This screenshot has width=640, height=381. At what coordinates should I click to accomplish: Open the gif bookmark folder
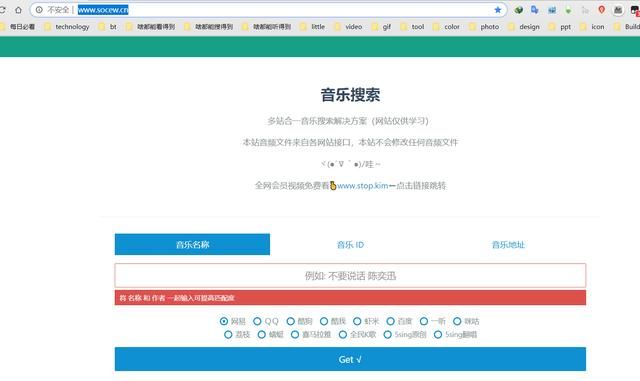381,27
